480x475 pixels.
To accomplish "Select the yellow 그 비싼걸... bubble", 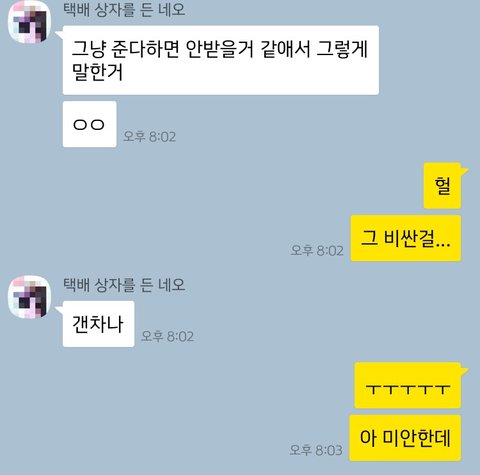I will click(x=406, y=238).
